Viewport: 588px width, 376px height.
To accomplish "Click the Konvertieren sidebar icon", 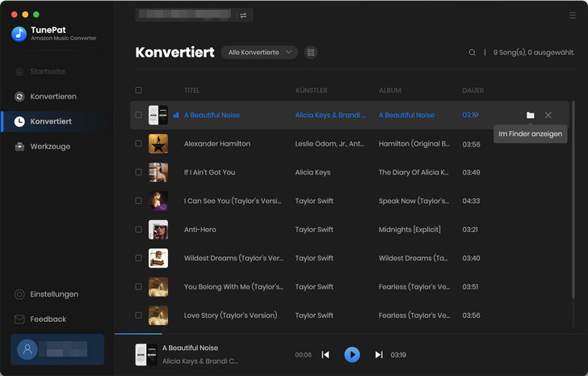I will click(x=19, y=97).
